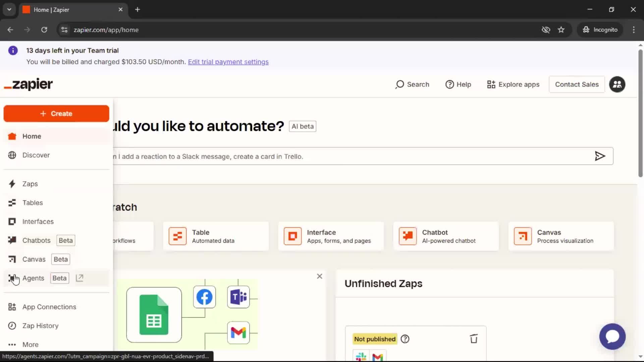Click the orange Create button
The image size is (644, 362).
56,114
